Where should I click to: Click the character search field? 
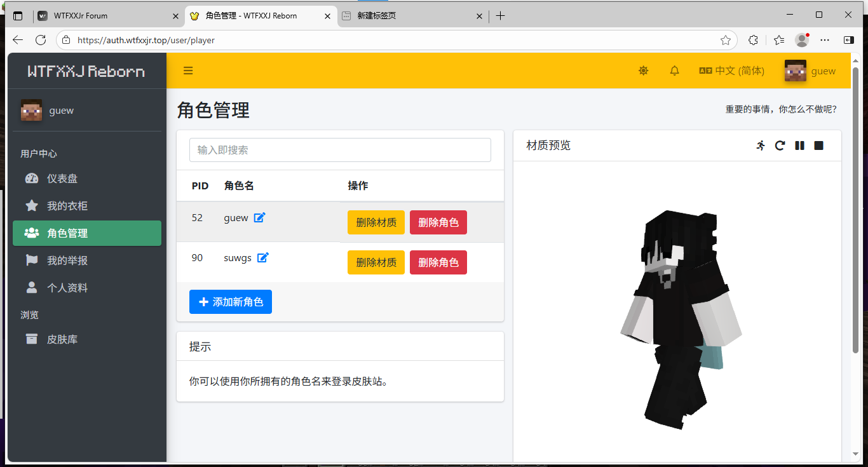[340, 150]
